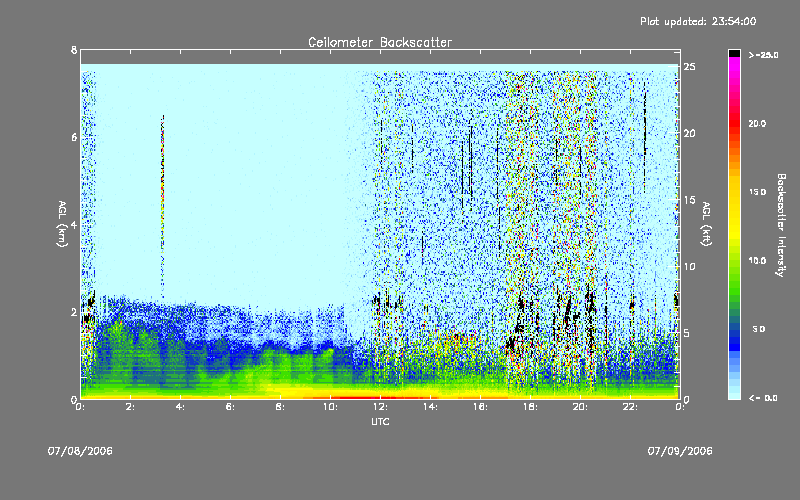Click the "16:" hour tick on UTC axis
800x500 pixels.
pyautogui.click(x=480, y=407)
